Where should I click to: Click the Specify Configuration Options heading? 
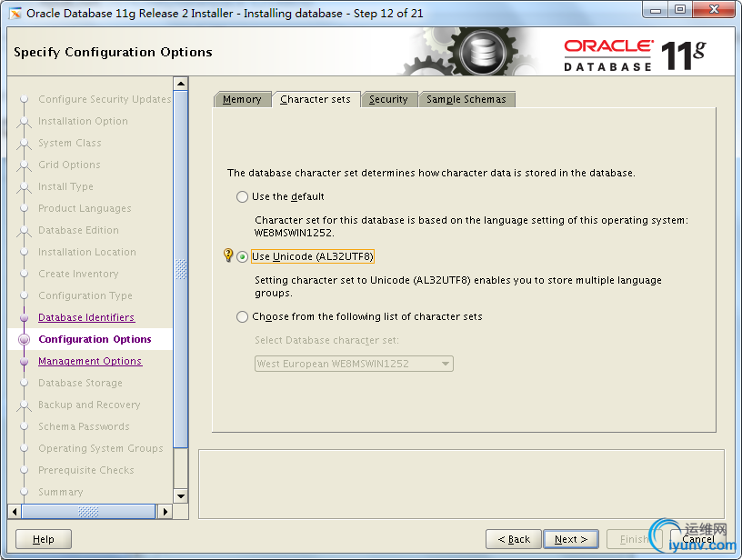pos(113,52)
